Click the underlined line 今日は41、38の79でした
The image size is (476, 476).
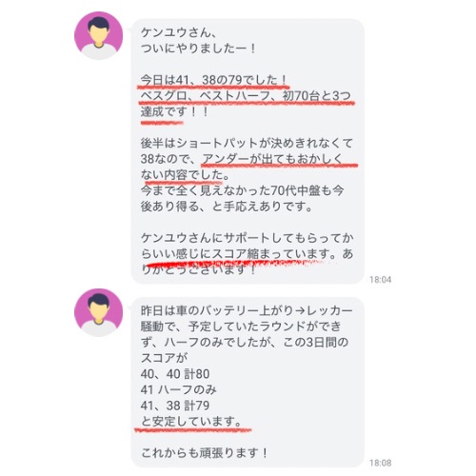point(214,80)
